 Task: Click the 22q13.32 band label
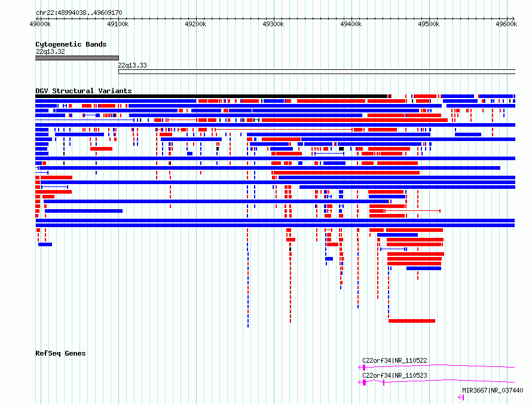50,51
